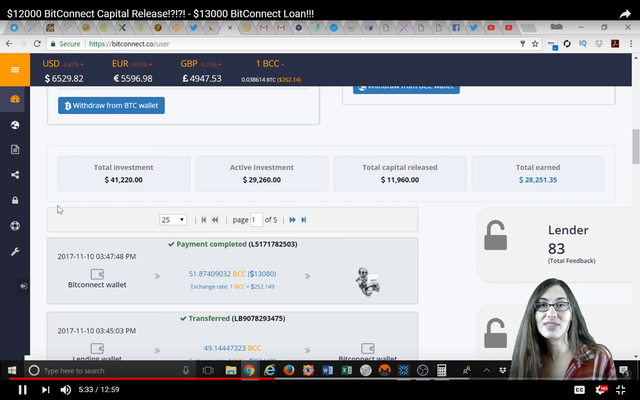Launch Excel from the taskbar

click(x=347, y=371)
